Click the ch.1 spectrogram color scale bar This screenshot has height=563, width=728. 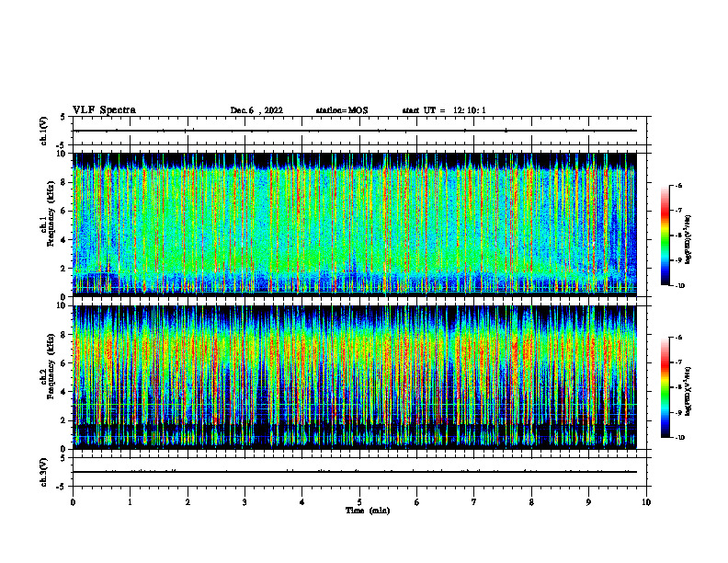[x=665, y=236]
